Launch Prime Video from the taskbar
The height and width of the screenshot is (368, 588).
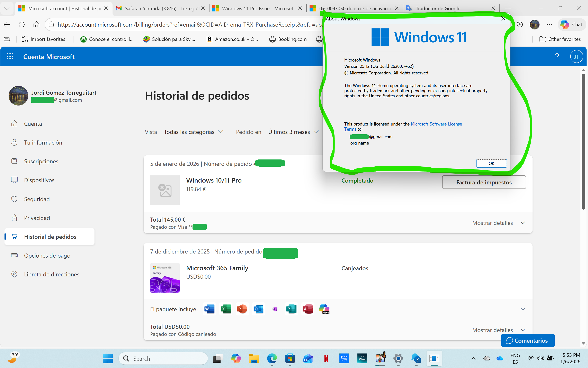[x=344, y=359]
